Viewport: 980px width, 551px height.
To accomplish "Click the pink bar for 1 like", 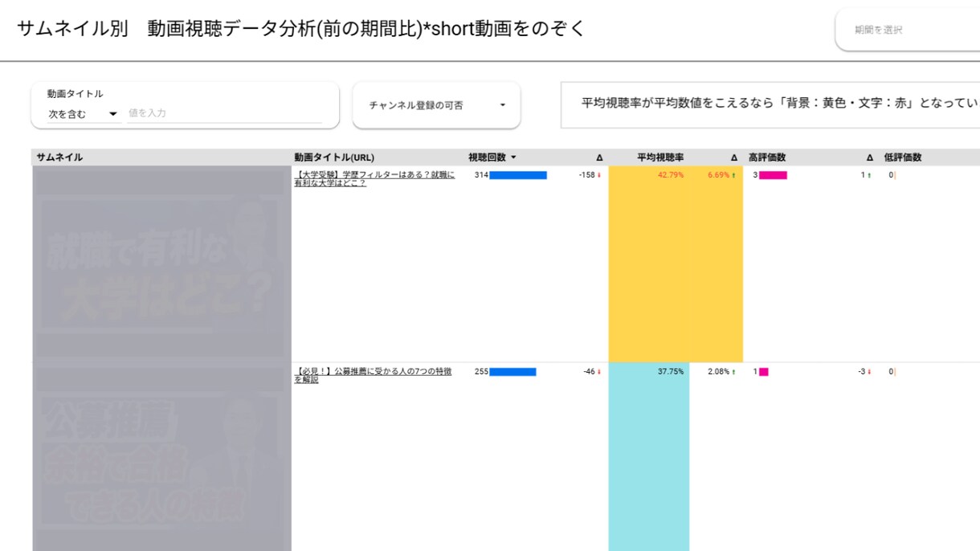I will pyautogui.click(x=764, y=372).
